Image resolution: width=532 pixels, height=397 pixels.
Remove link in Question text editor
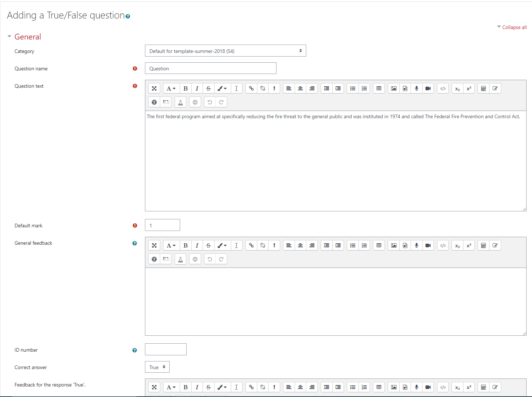point(263,88)
